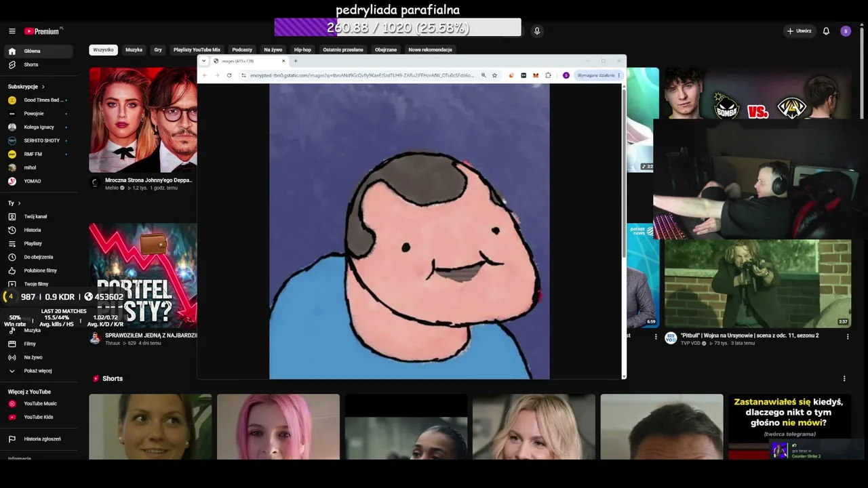Open the YouTube hamburger guide menu
868x488 pixels.
[x=12, y=31]
